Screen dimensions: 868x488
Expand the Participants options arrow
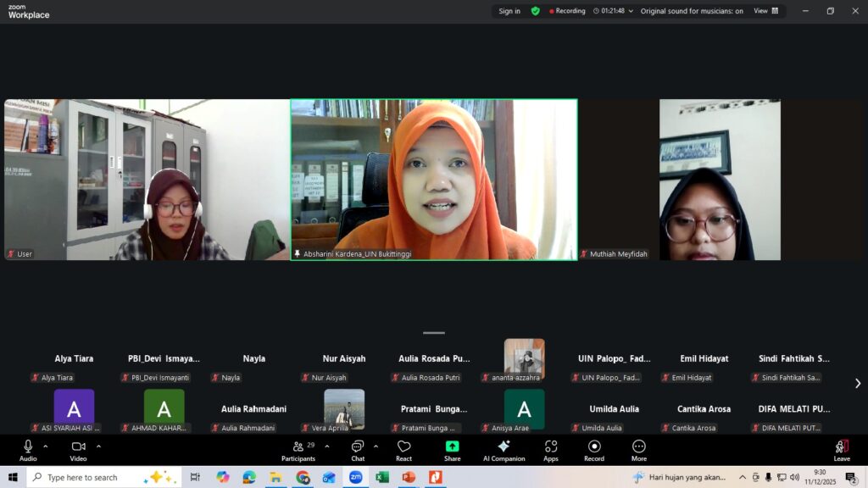point(327,446)
